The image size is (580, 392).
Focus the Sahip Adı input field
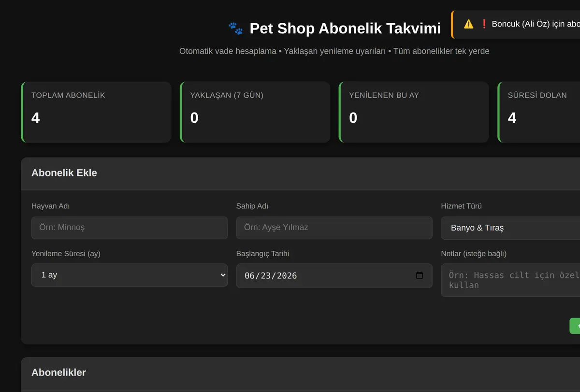[x=334, y=228]
